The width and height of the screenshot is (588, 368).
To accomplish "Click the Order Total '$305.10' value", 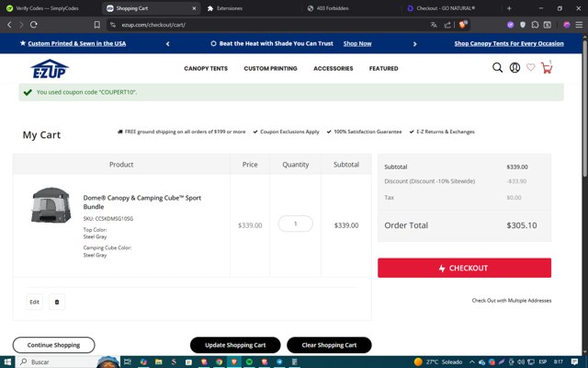I will [522, 225].
